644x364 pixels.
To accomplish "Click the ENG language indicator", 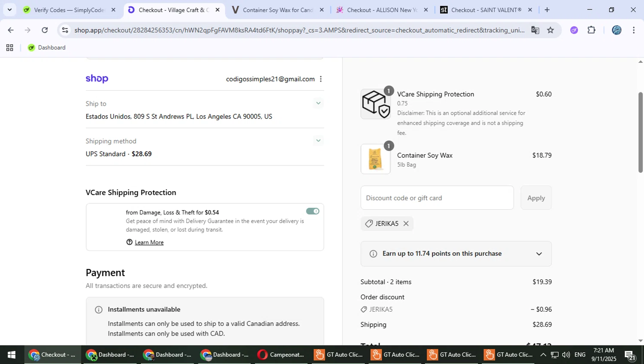I will (580, 355).
